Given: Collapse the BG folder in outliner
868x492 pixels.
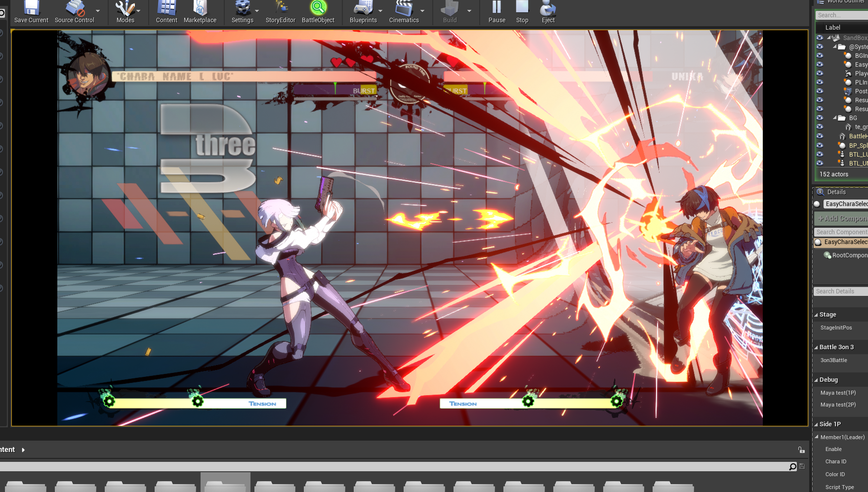Looking at the screenshot, I should coord(835,118).
